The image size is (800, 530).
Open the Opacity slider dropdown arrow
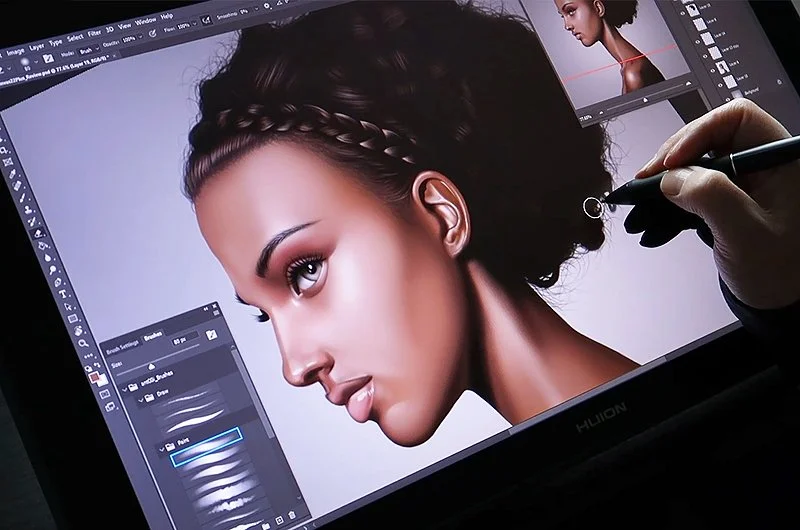[140, 37]
